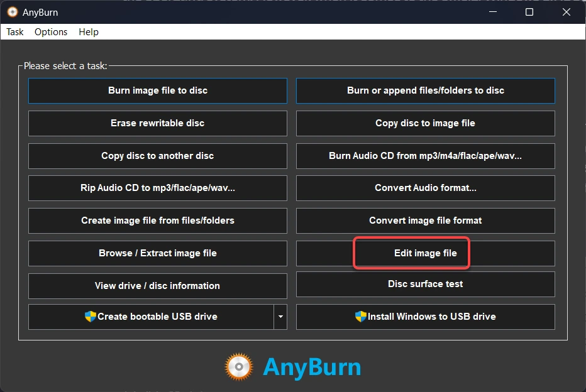Open the Help menu

[89, 32]
